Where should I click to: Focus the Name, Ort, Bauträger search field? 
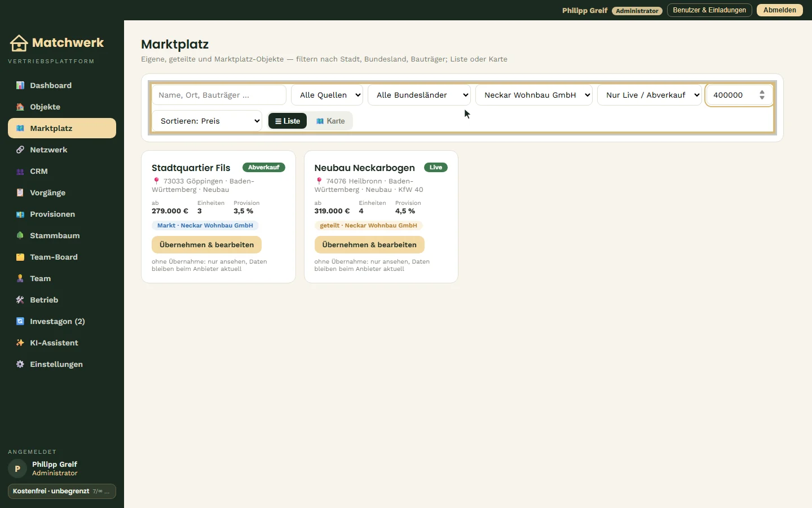pyautogui.click(x=219, y=95)
